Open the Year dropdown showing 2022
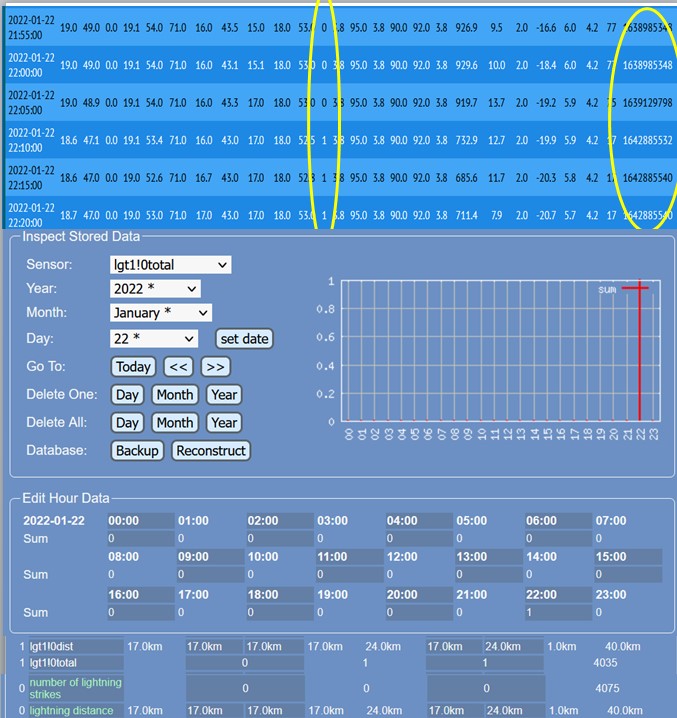The image size is (677, 718). pyautogui.click(x=155, y=289)
